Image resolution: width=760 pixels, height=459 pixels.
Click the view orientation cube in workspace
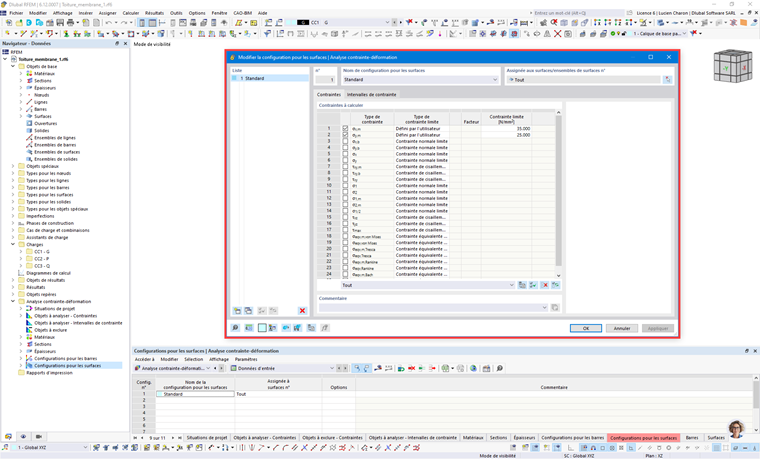pyautogui.click(x=732, y=65)
